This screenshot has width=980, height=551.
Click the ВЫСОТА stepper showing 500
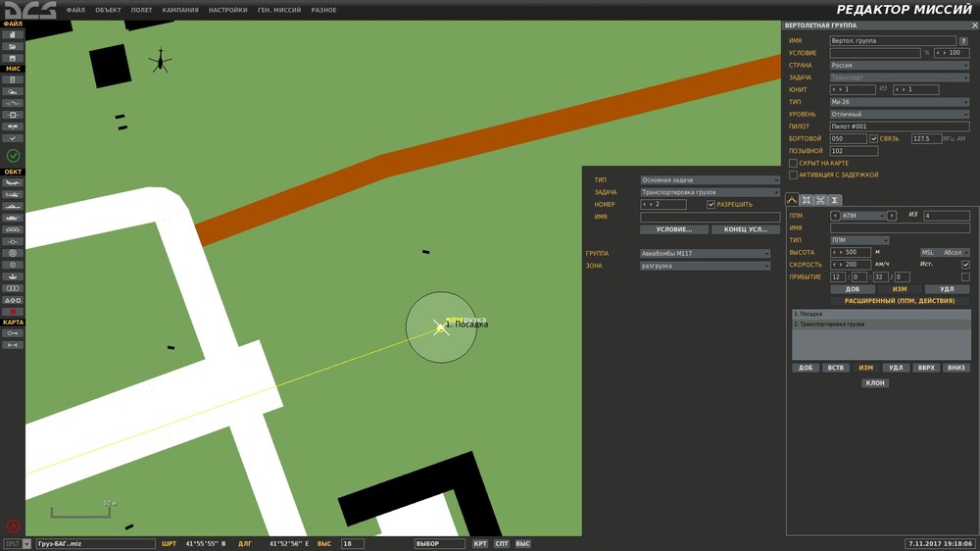[850, 253]
